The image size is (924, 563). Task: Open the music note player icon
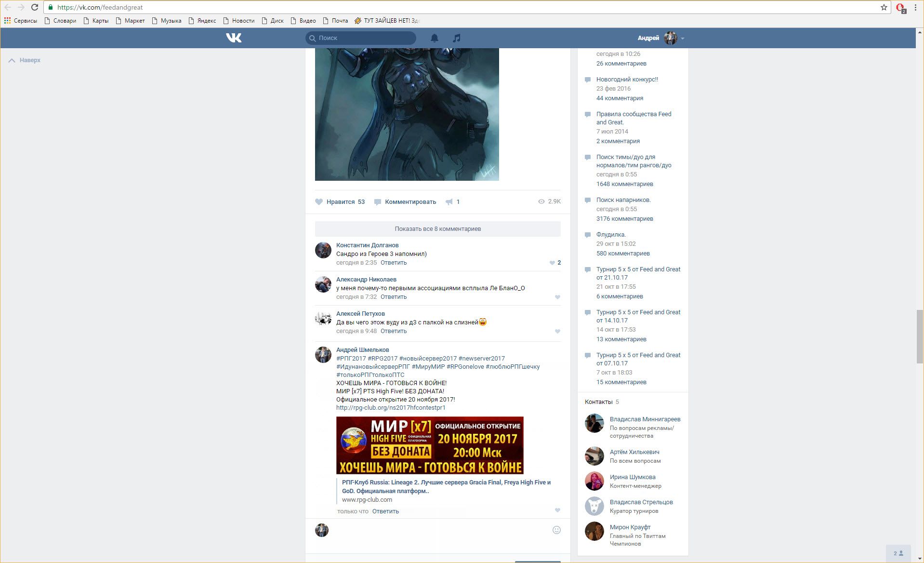tap(456, 38)
